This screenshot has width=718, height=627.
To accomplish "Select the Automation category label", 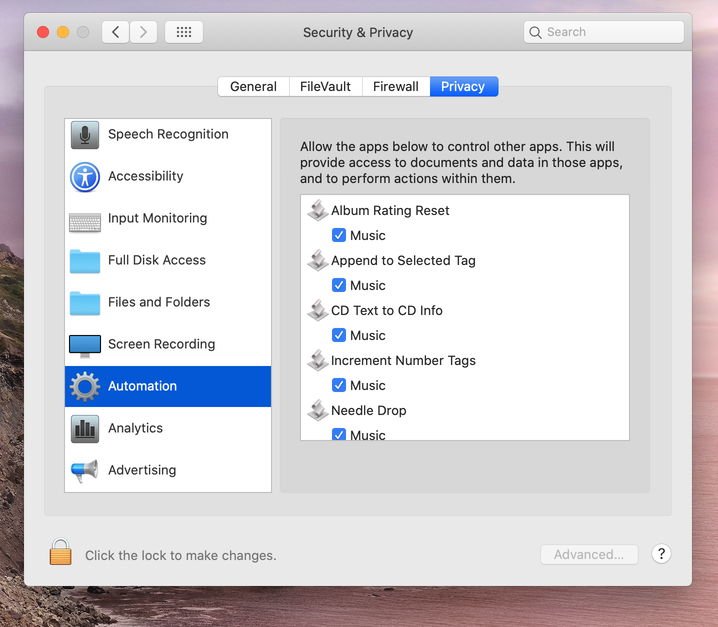I will [142, 386].
